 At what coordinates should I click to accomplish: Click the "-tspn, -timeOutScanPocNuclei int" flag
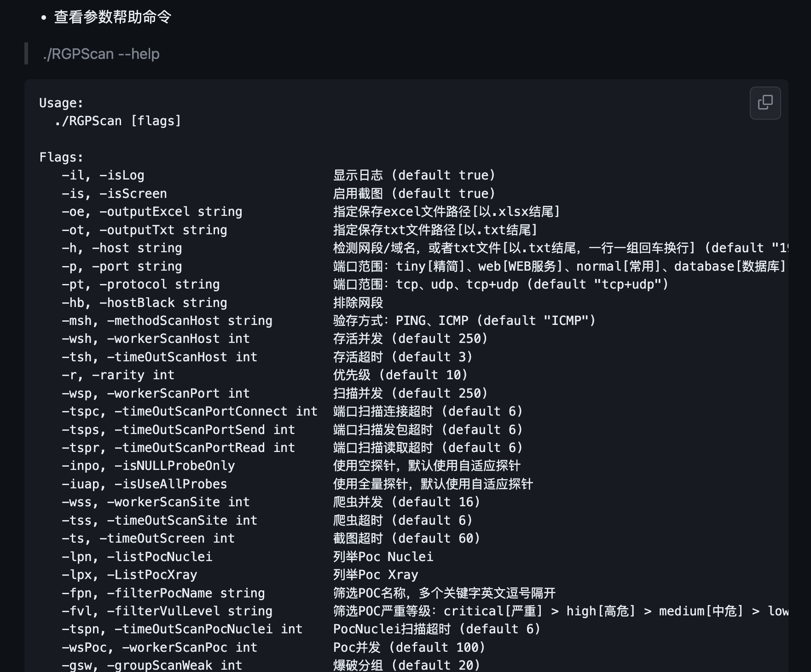coord(182,629)
